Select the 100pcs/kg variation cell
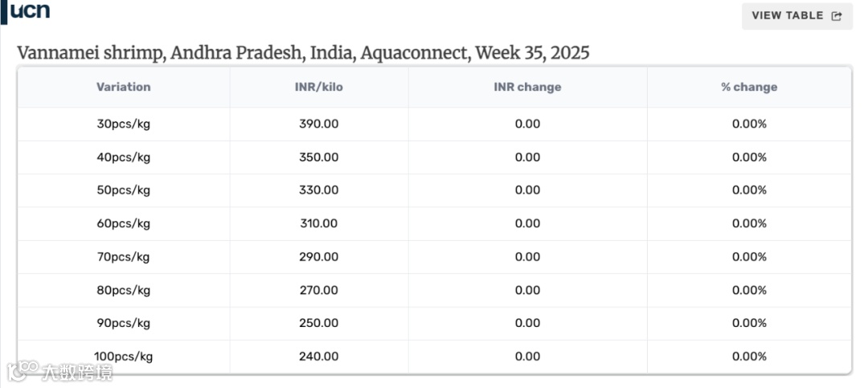This screenshot has height=388, width=868. [x=123, y=357]
